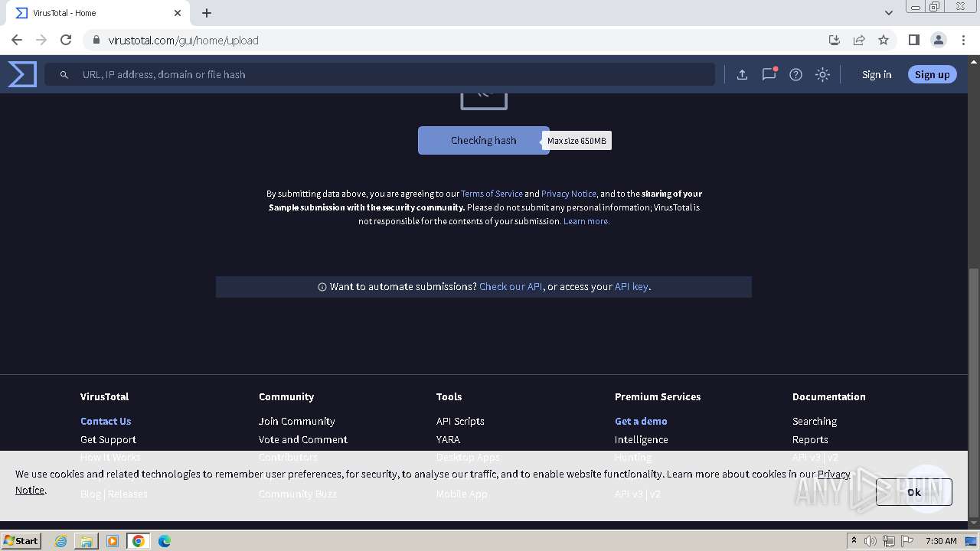The image size is (980, 551).
Task: Click the Get a demo link
Action: click(x=641, y=421)
